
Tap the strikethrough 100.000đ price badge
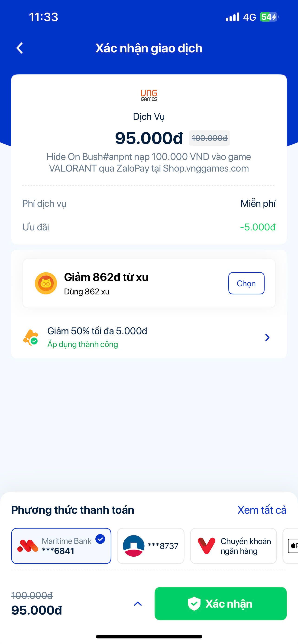point(209,138)
